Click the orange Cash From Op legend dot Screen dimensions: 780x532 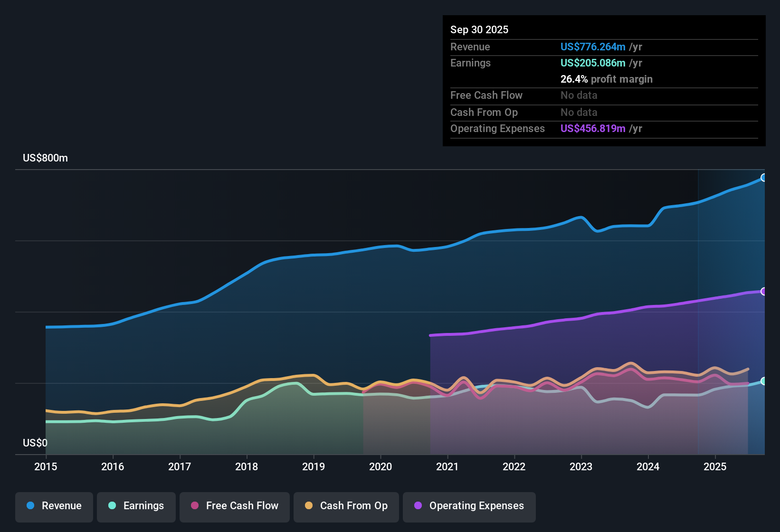[x=309, y=506]
